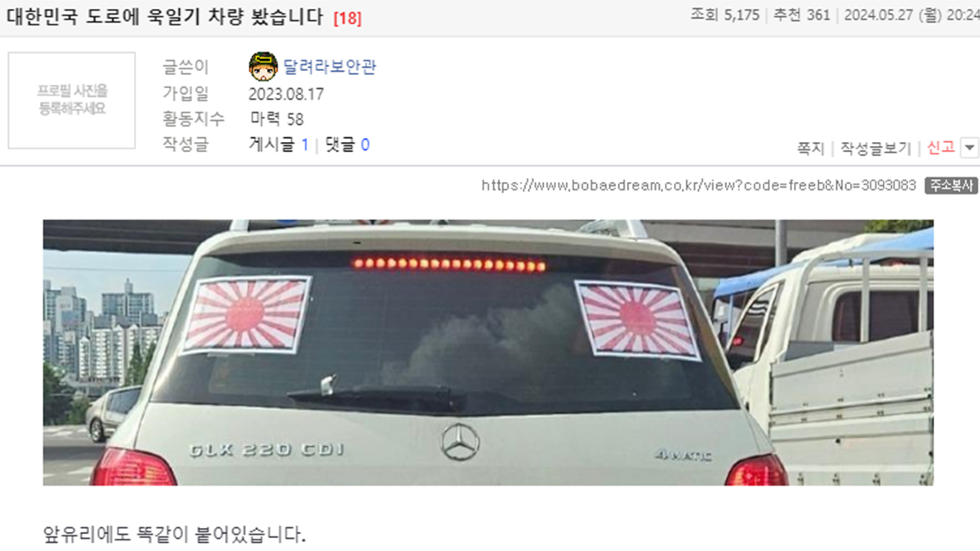The image size is (980, 551).
Task: Report the post with 신고
Action: coord(941,148)
